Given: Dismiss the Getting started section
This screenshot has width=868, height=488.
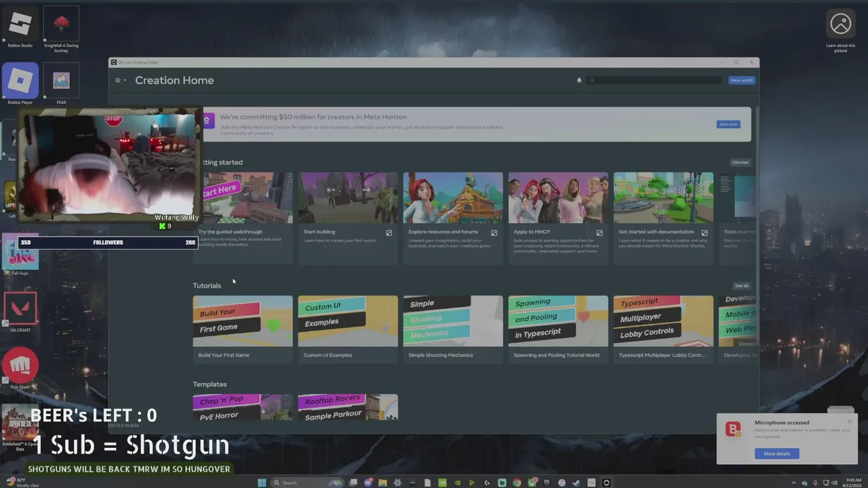Looking at the screenshot, I should click(740, 162).
